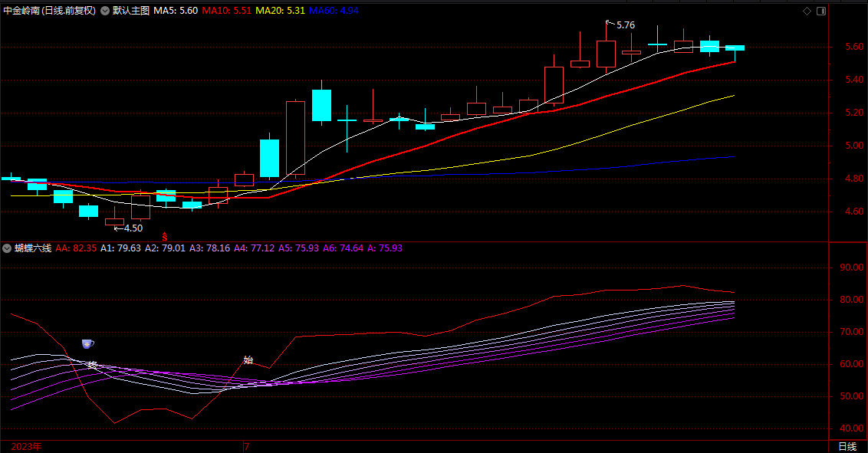Click the red S marker below candles

point(164,238)
